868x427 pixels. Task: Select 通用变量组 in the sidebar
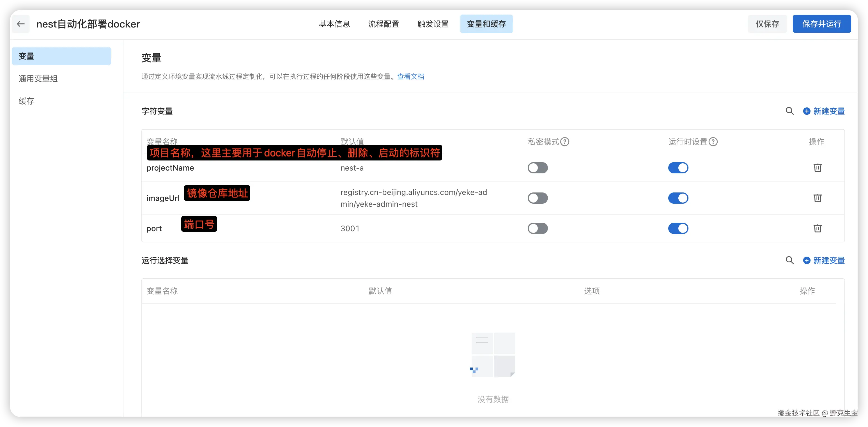pyautogui.click(x=38, y=79)
